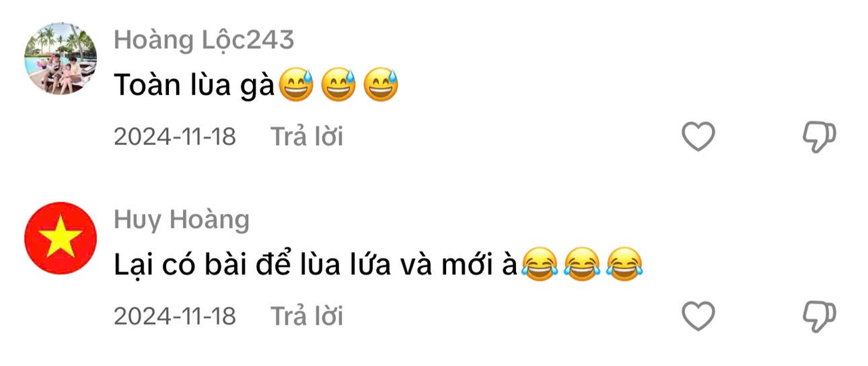
Task: Click Trả lời under Huy Hoàng's comment
Action: click(307, 316)
